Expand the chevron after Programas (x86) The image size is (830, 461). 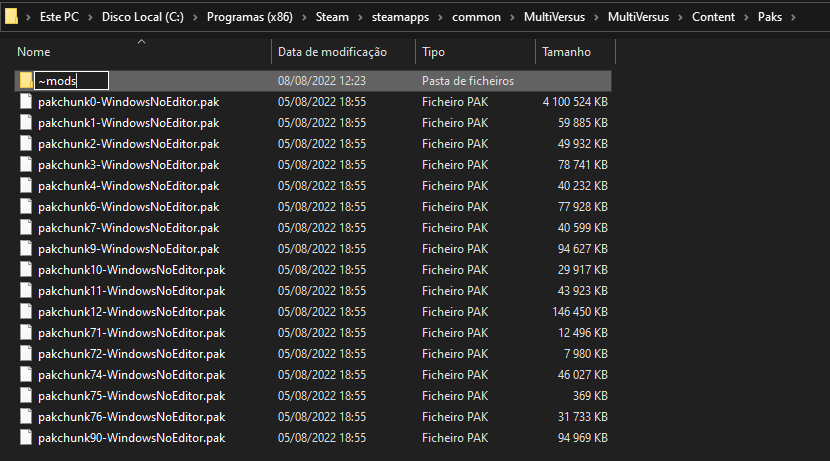(x=304, y=17)
